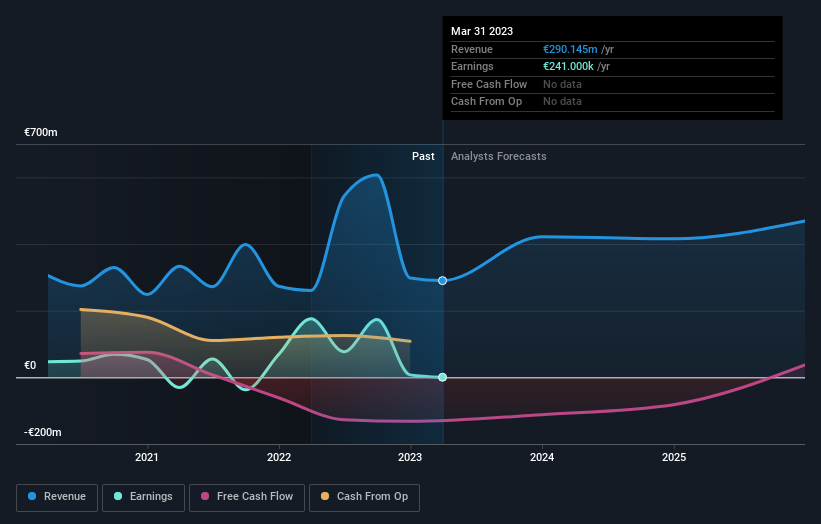Image resolution: width=821 pixels, height=524 pixels.
Task: Click the Revenue tooltip row label
Action: coord(472,49)
